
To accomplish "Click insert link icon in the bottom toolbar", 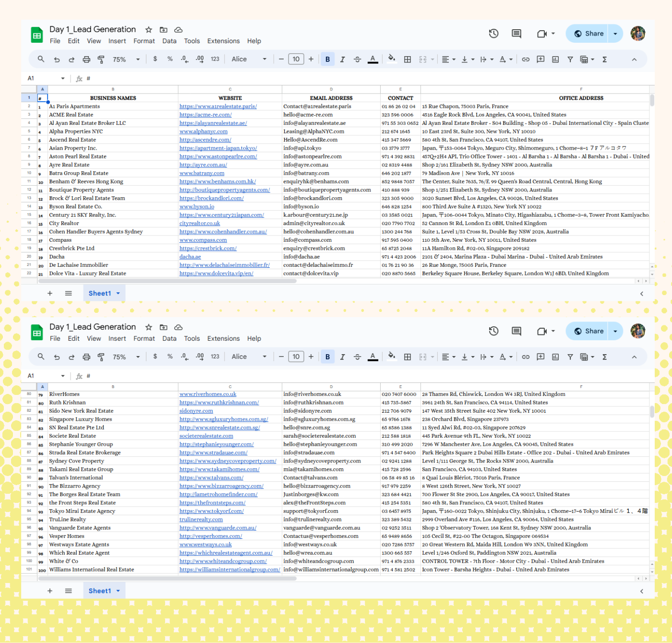I will pyautogui.click(x=526, y=357).
